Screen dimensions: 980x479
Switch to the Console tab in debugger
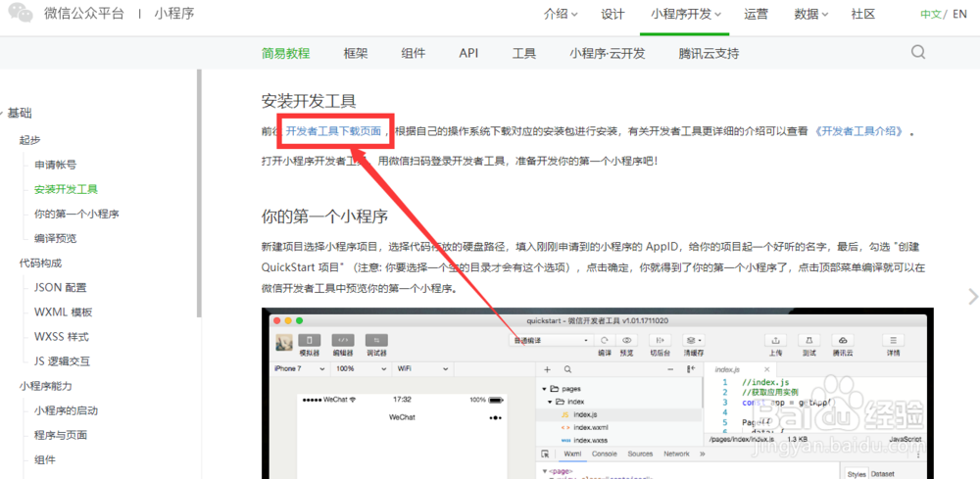pos(605,454)
